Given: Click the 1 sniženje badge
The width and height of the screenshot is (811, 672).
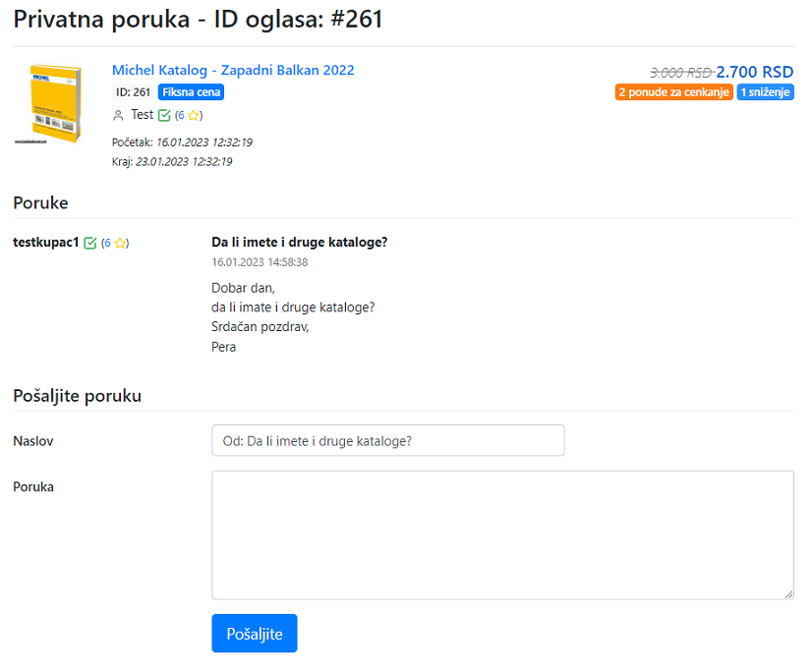Looking at the screenshot, I should click(x=765, y=92).
